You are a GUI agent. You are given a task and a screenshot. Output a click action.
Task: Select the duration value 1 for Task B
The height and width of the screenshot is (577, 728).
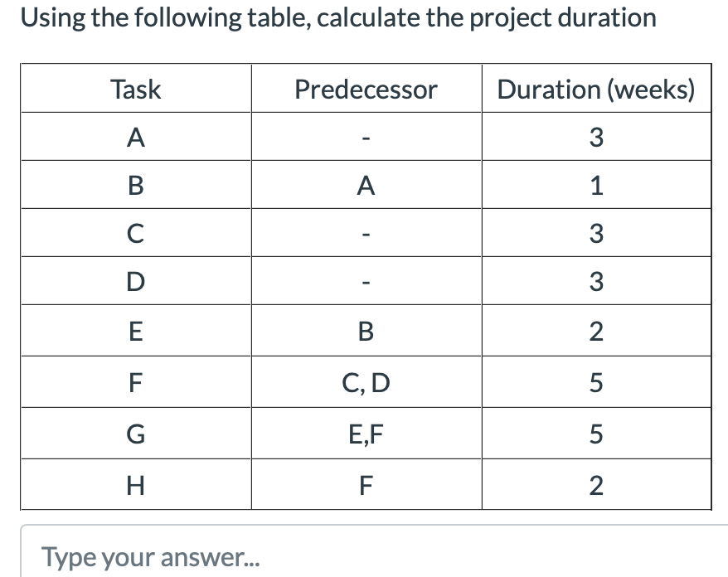pyautogui.click(x=596, y=185)
